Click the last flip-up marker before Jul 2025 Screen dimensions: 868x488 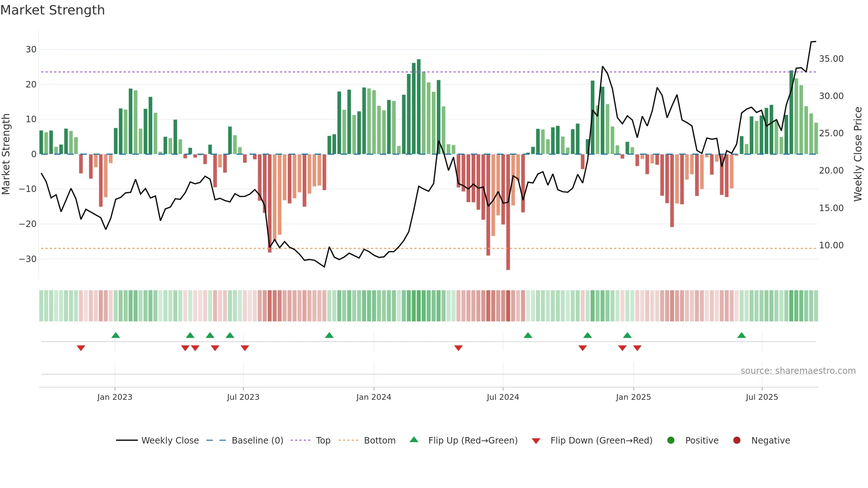tap(742, 335)
